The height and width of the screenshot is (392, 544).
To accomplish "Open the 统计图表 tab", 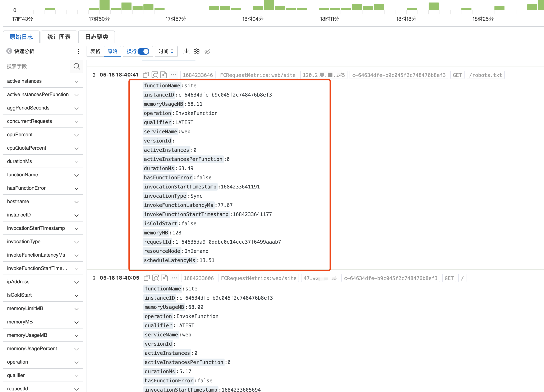I will pos(59,37).
